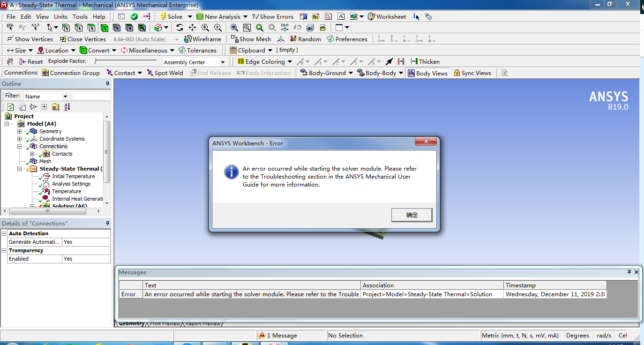This screenshot has width=644, height=345.
Task: Expand the Geometry tree node
Action: (19, 131)
